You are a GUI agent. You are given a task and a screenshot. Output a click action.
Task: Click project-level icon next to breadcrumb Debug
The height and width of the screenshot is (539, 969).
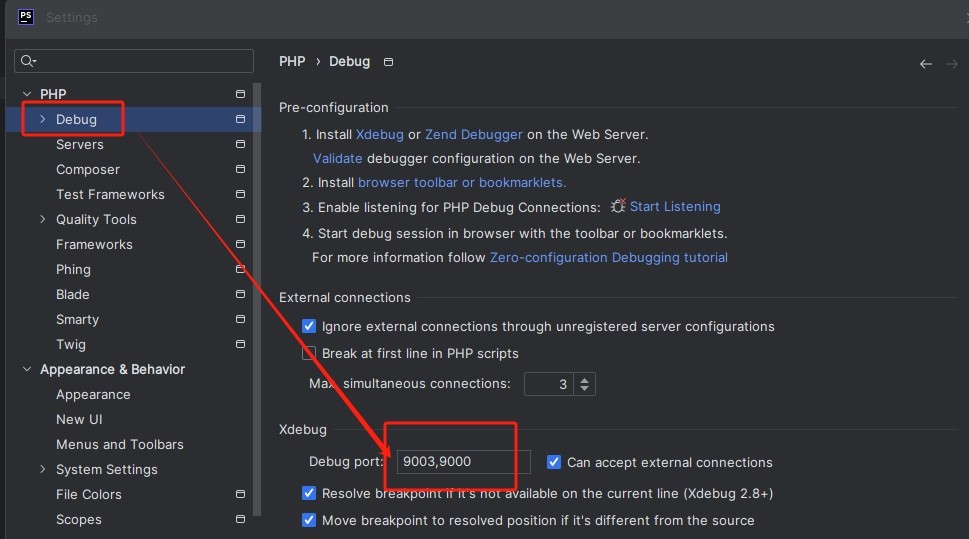tap(389, 62)
